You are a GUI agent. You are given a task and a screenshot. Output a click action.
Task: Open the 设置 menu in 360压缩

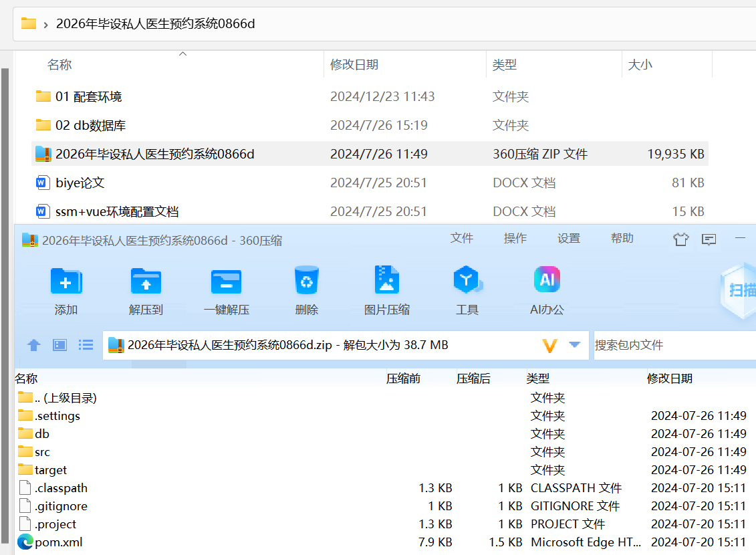tap(568, 238)
